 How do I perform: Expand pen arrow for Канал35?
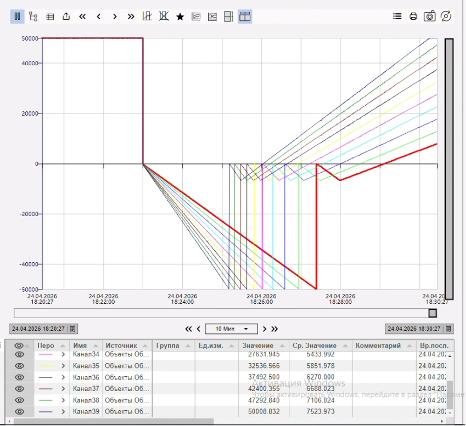63,366
